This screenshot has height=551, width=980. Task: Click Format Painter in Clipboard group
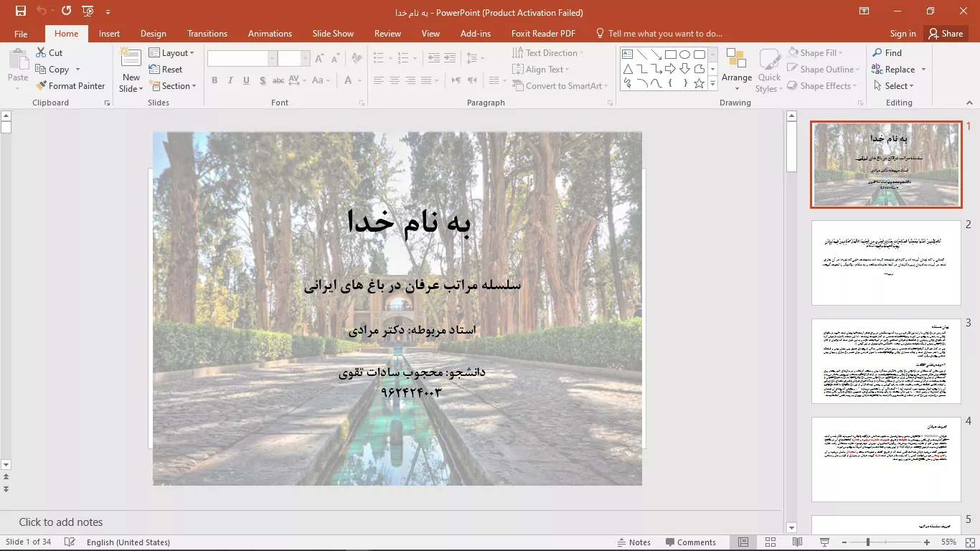[70, 86]
